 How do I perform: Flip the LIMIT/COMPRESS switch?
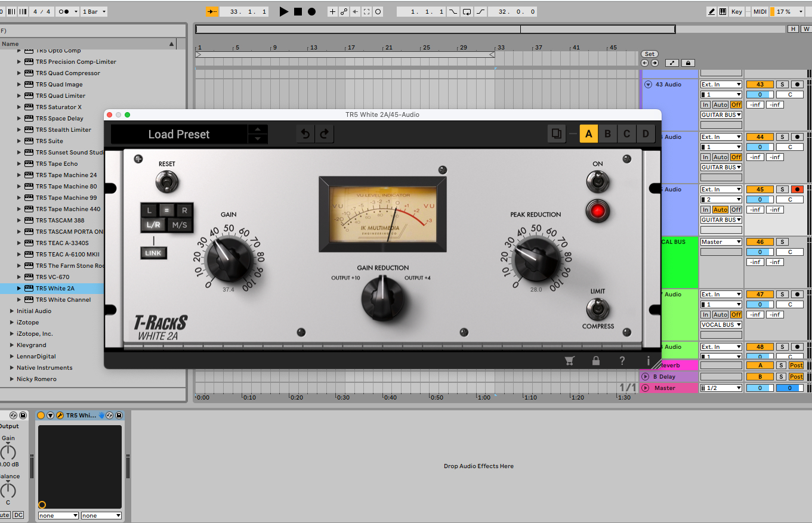tap(597, 309)
